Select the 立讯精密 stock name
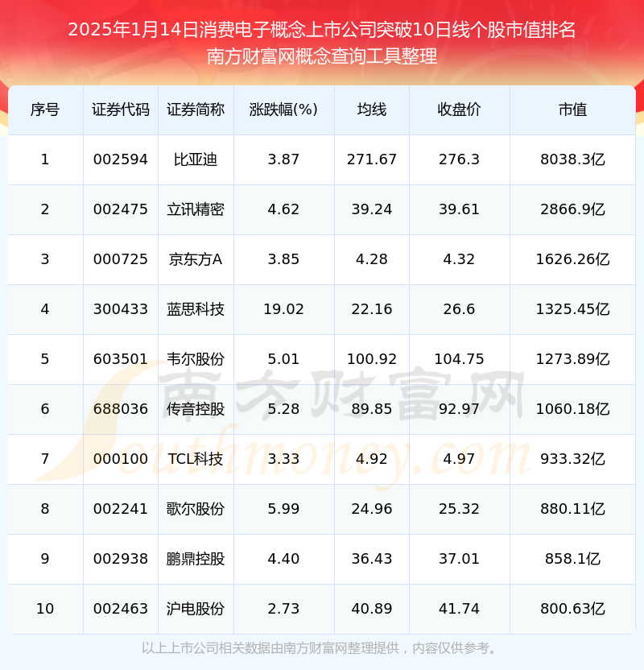644x670 pixels. click(x=196, y=210)
